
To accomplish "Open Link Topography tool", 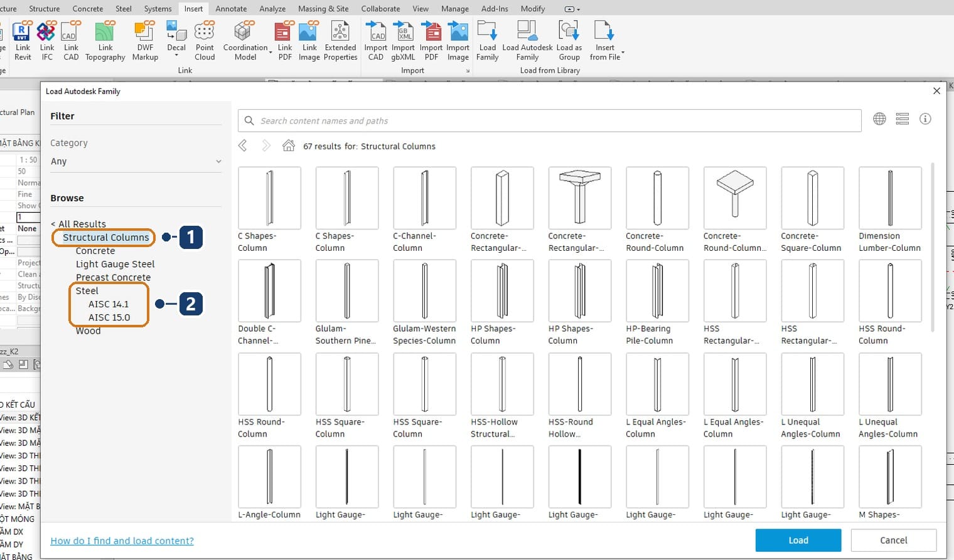I will click(x=105, y=41).
